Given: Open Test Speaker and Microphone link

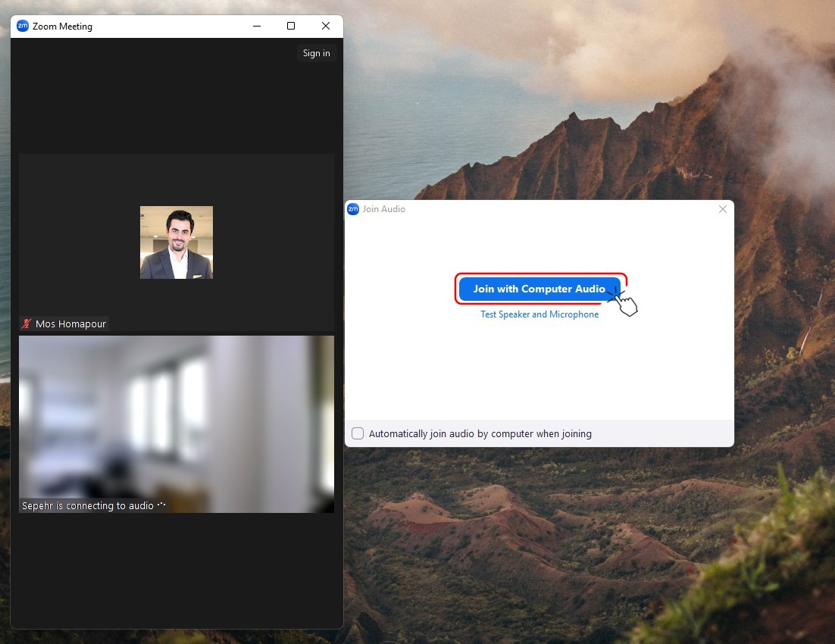Looking at the screenshot, I should 539,314.
